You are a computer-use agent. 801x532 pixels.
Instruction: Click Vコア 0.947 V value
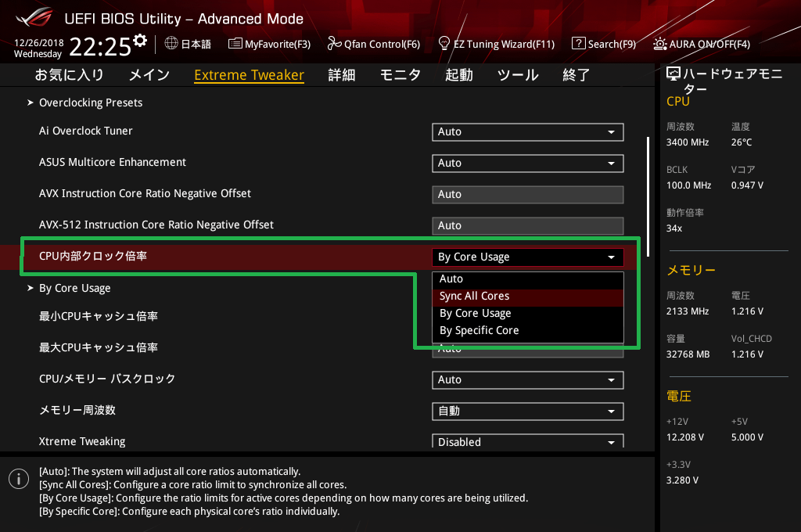[x=747, y=185]
